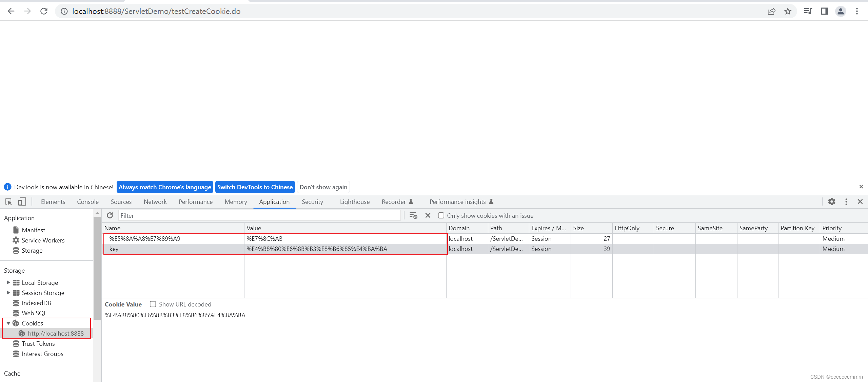This screenshot has width=868, height=382.
Task: Open DevTools settings gear
Action: [x=832, y=202]
